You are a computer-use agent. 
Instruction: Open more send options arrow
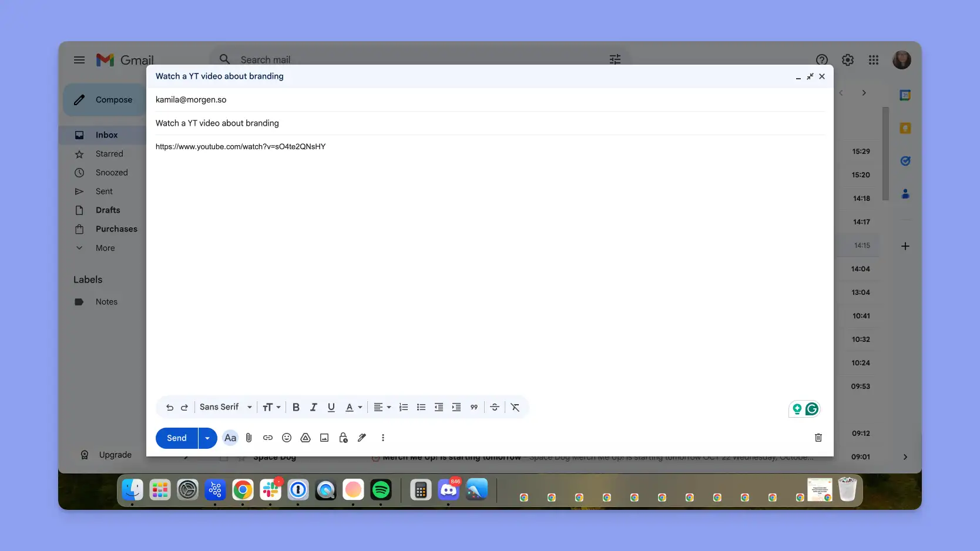tap(207, 438)
